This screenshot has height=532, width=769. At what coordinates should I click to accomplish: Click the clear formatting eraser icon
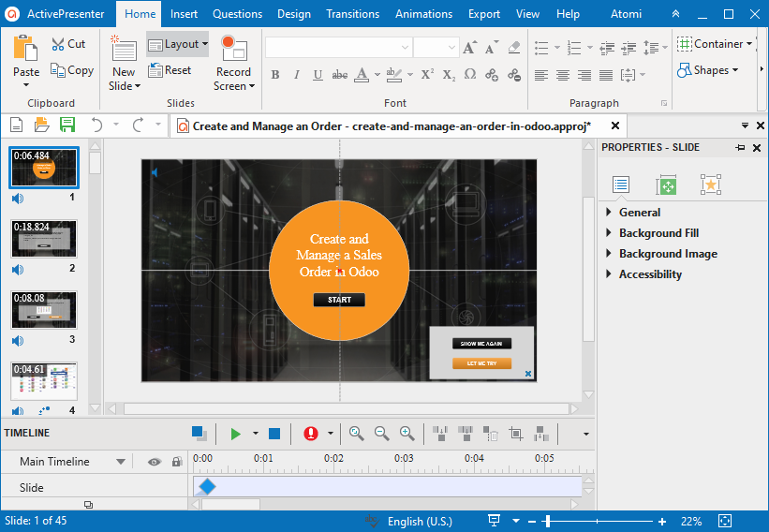coord(514,48)
